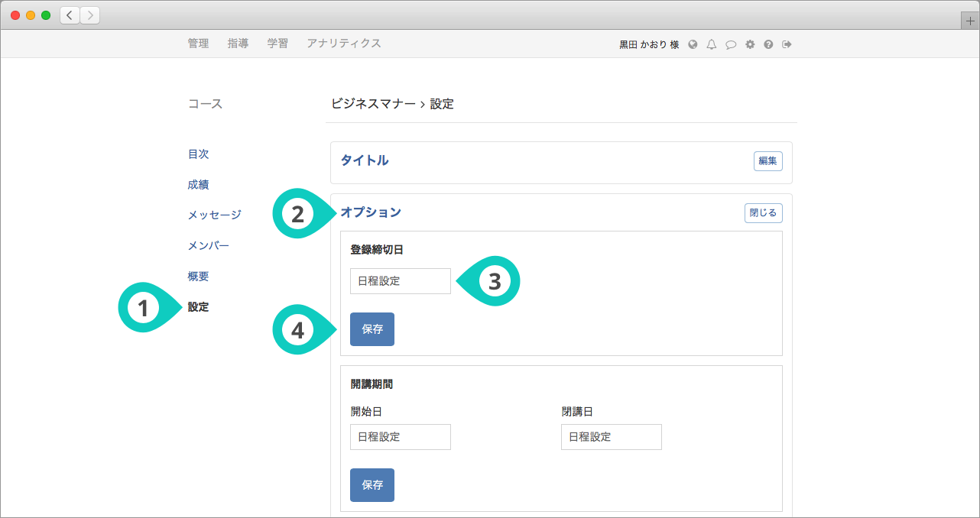Click the globe language icon
The height and width of the screenshot is (518, 980).
pos(693,44)
